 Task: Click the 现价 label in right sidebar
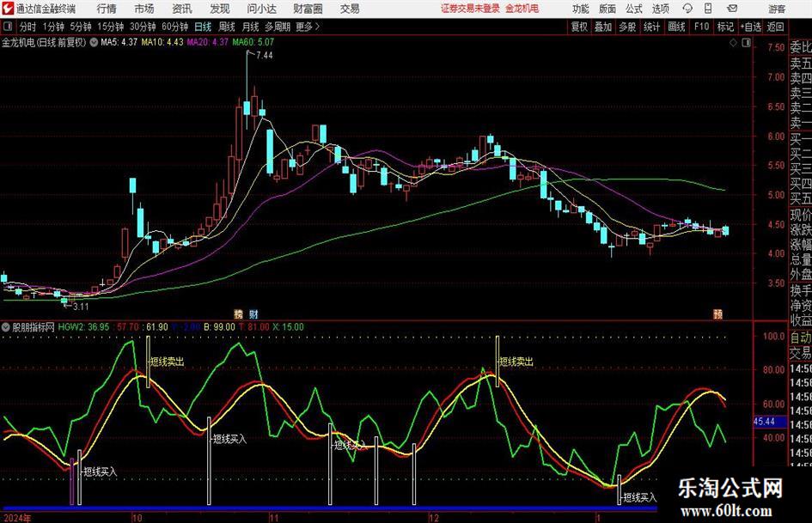coord(800,216)
